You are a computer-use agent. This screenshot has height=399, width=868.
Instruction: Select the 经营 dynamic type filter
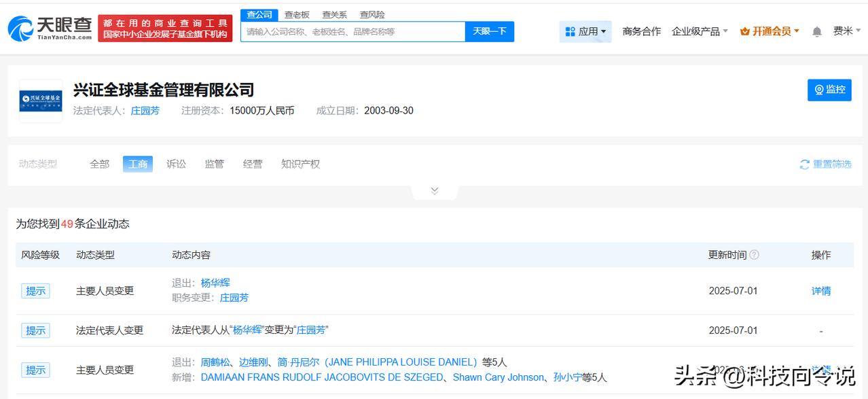pyautogui.click(x=253, y=164)
